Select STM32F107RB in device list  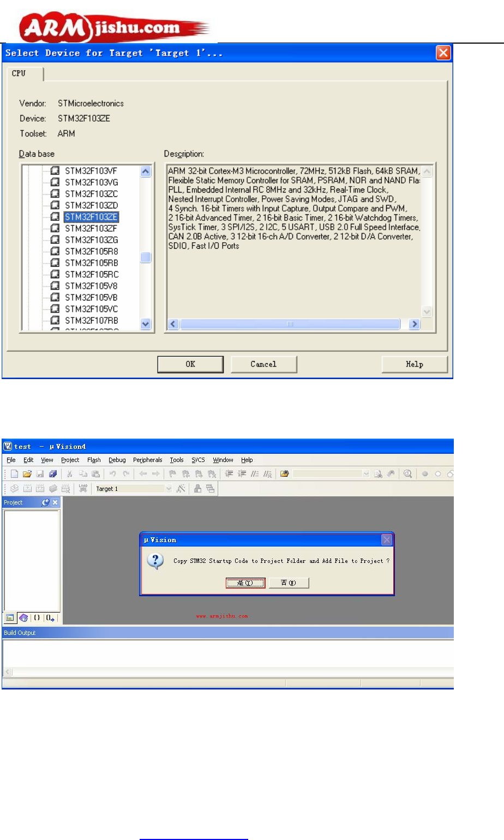pos(91,320)
